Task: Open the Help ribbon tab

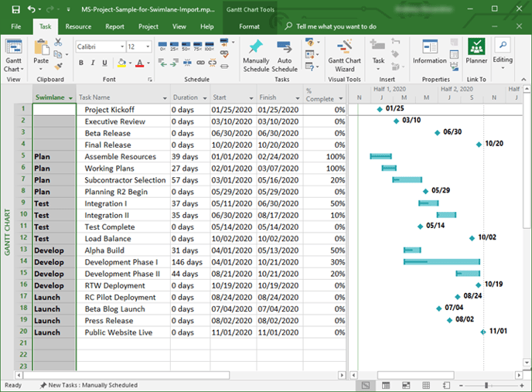Action: pyautogui.click(x=207, y=26)
